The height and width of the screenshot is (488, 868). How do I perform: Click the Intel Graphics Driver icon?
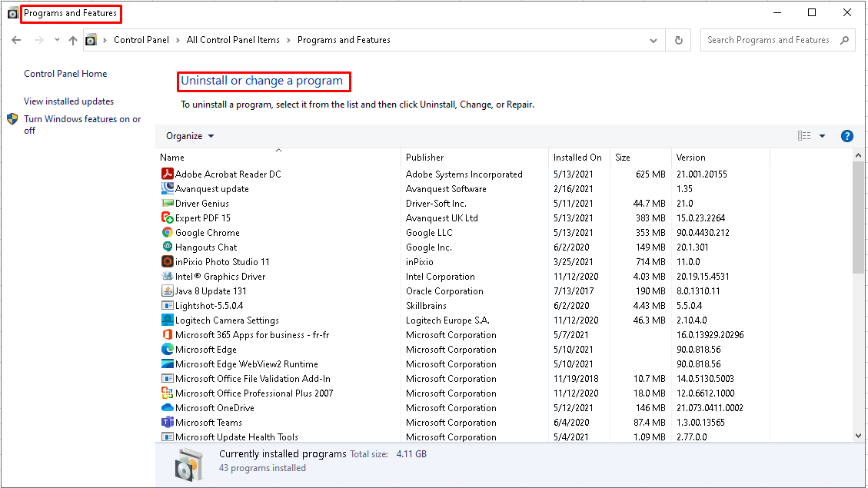tap(167, 276)
